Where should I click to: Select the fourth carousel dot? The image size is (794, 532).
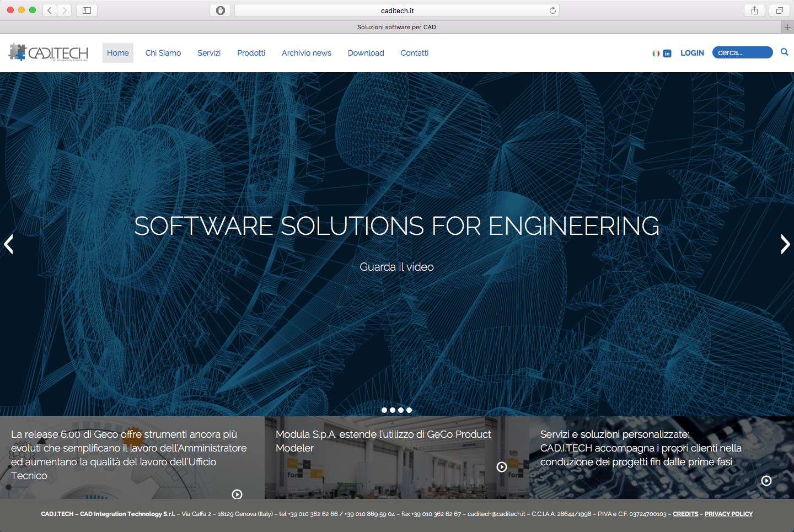[409, 410]
